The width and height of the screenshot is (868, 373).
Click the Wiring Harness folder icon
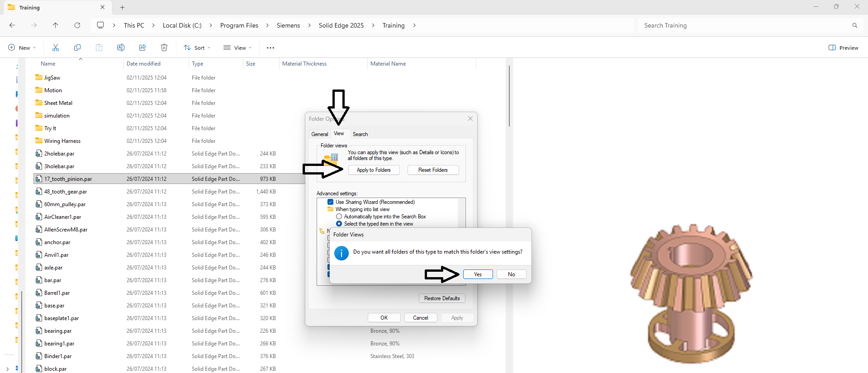(39, 141)
